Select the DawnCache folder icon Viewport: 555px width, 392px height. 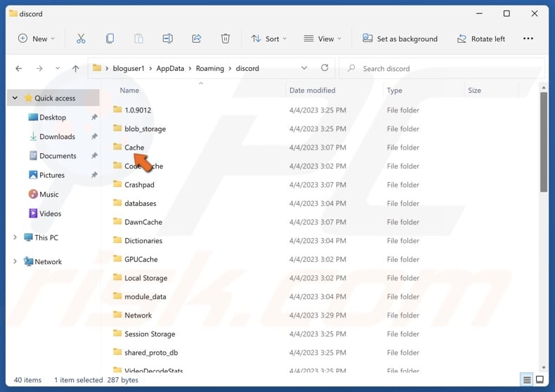(117, 221)
